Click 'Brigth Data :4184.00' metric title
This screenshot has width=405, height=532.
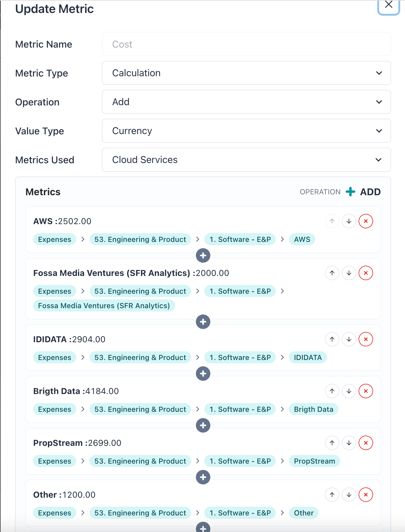pyautogui.click(x=76, y=391)
